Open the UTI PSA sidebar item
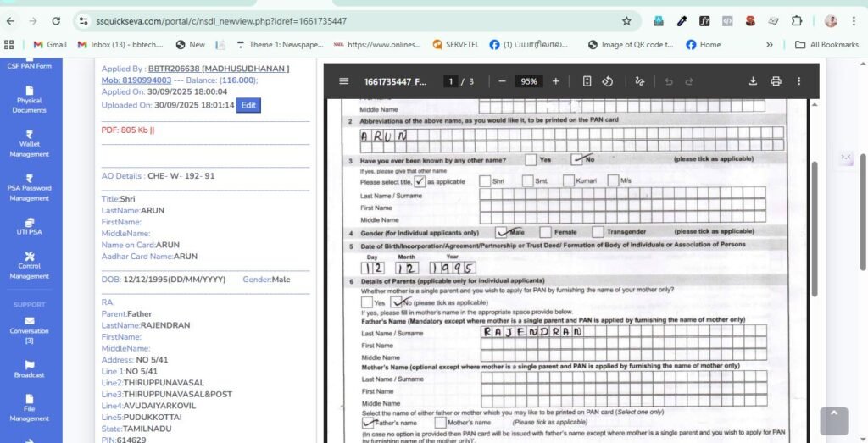The image size is (868, 443). coord(30,226)
